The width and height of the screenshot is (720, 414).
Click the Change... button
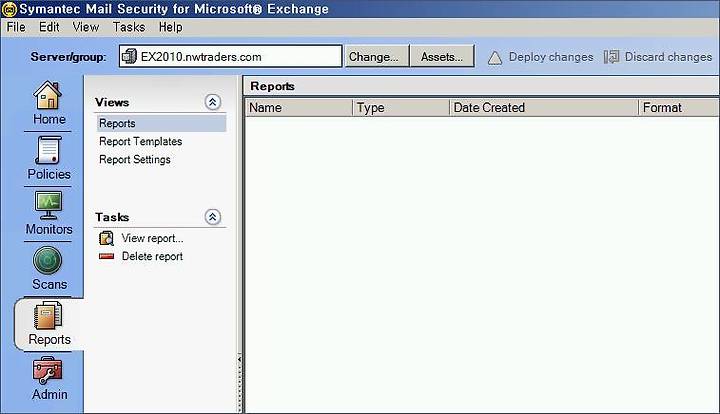377,56
